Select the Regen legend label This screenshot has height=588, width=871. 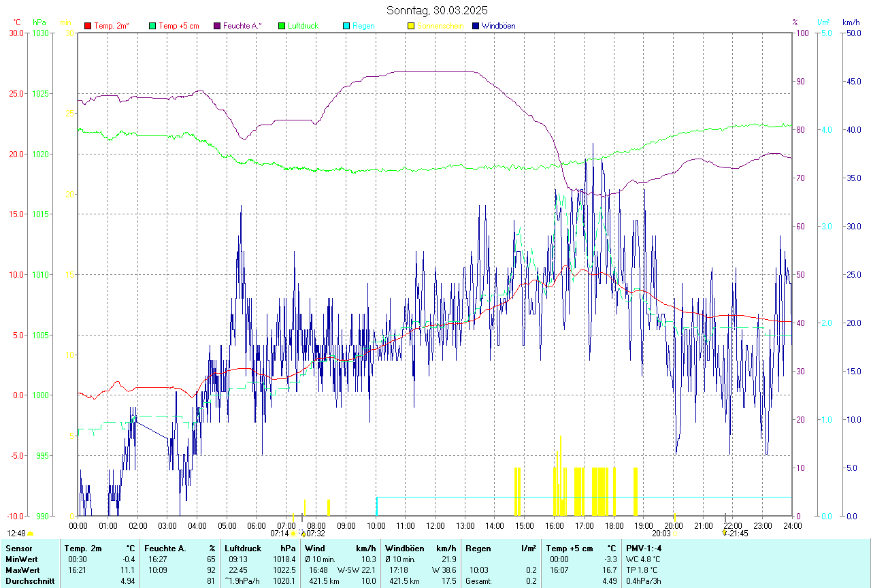click(x=363, y=26)
